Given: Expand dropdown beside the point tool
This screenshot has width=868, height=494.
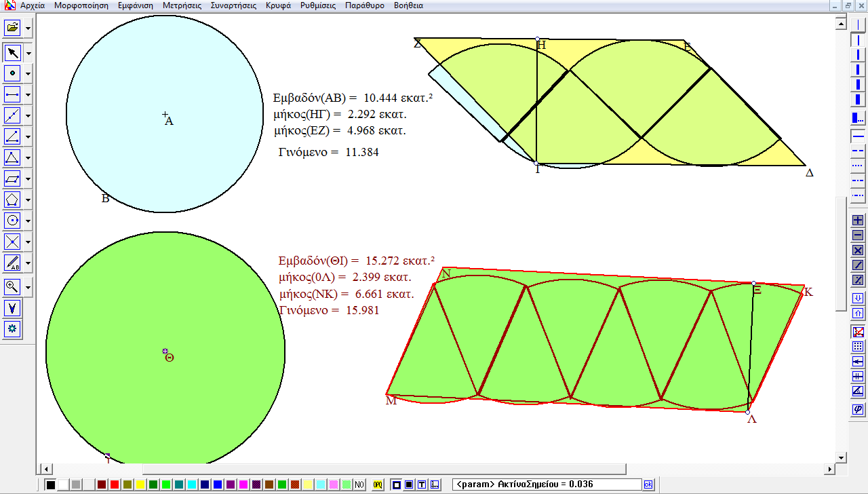Looking at the screenshot, I should tap(28, 74).
